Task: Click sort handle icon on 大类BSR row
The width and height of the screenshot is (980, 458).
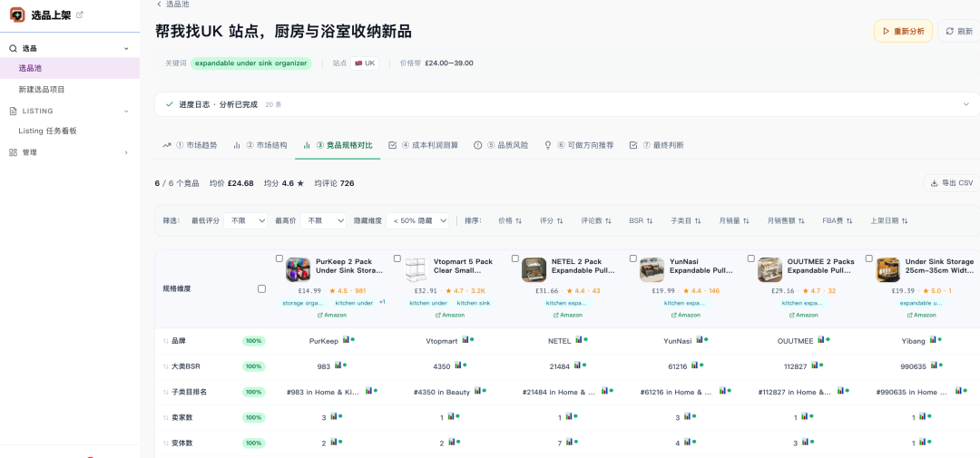Action: click(x=166, y=366)
